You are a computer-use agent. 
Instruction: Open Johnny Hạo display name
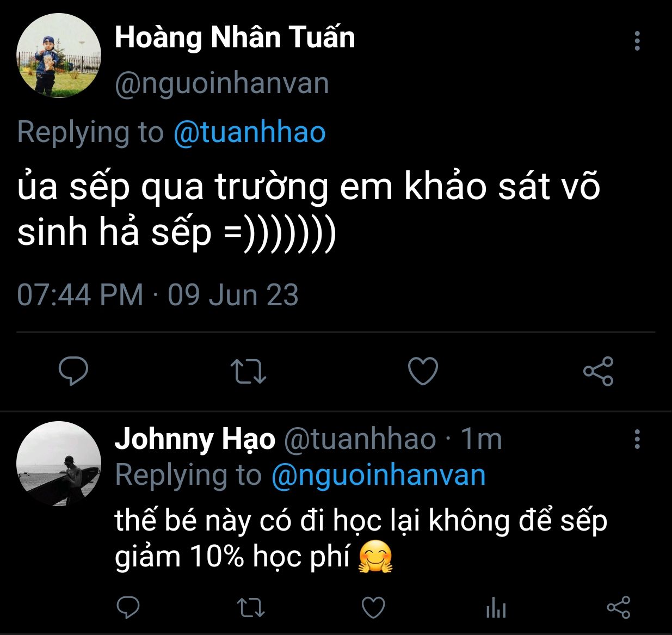(x=195, y=439)
